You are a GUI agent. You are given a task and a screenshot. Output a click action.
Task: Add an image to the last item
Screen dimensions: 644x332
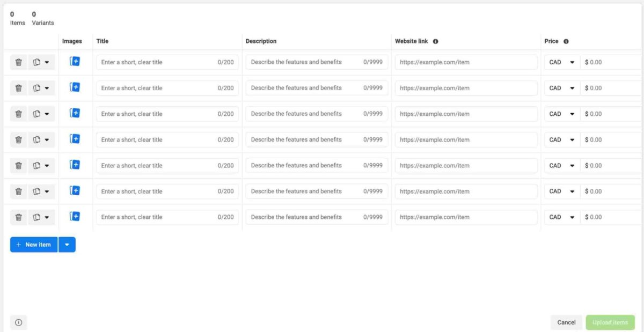pyautogui.click(x=75, y=217)
